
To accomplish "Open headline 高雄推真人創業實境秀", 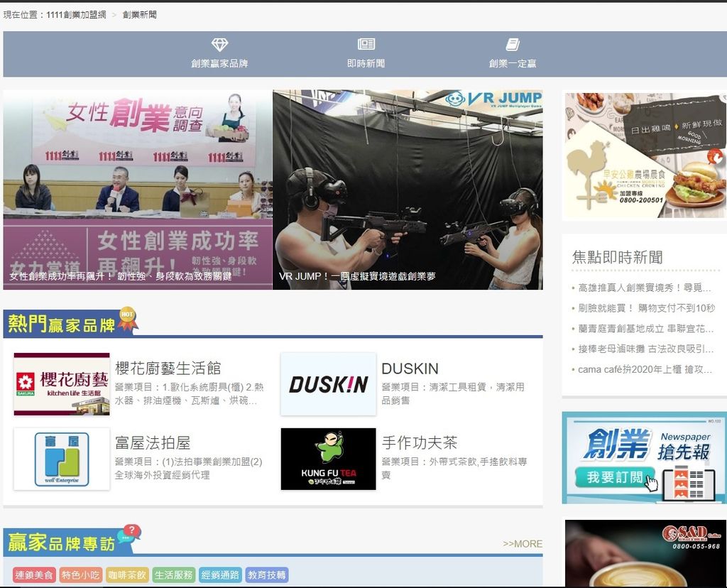I will 645,288.
